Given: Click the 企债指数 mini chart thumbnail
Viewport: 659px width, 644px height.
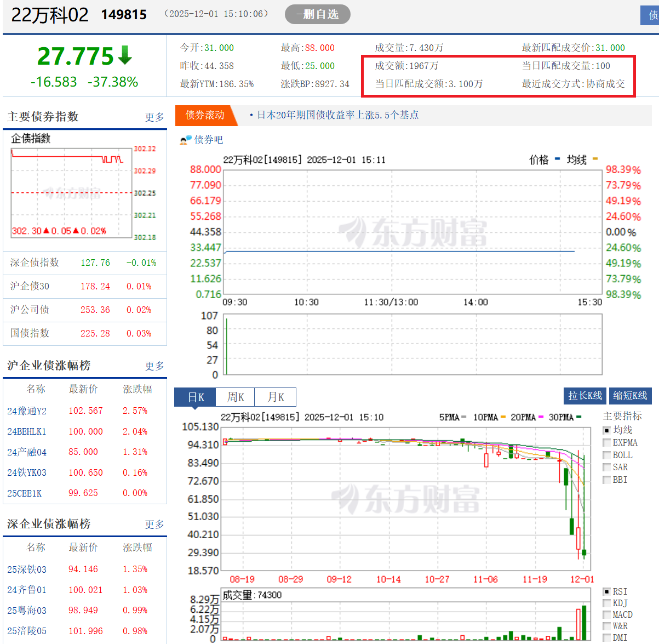Looking at the screenshot, I should click(x=84, y=193).
